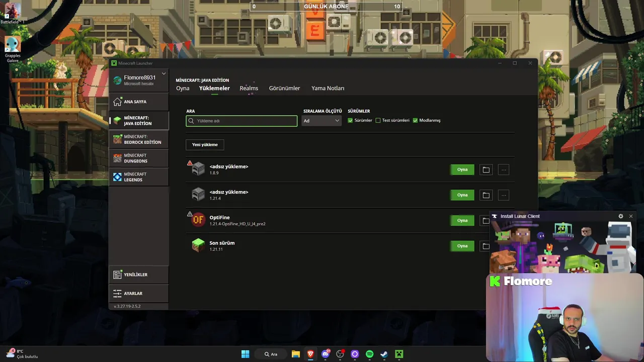Open Brave browser from taskbar

[310, 354]
